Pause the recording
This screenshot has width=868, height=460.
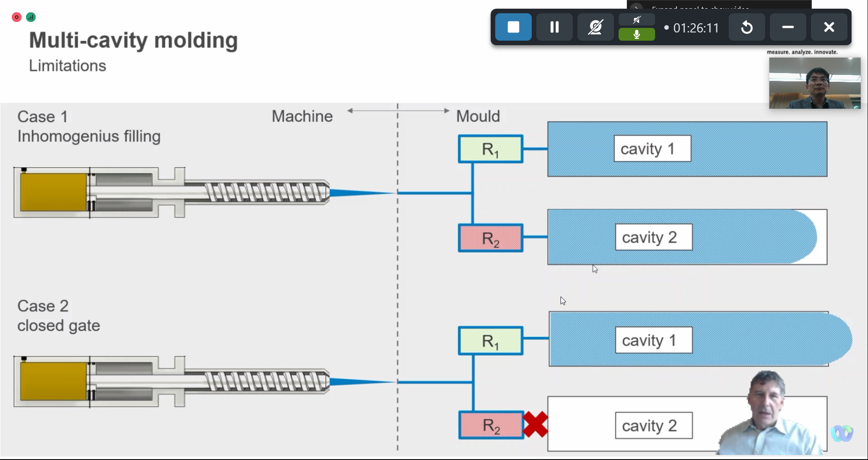tap(554, 27)
